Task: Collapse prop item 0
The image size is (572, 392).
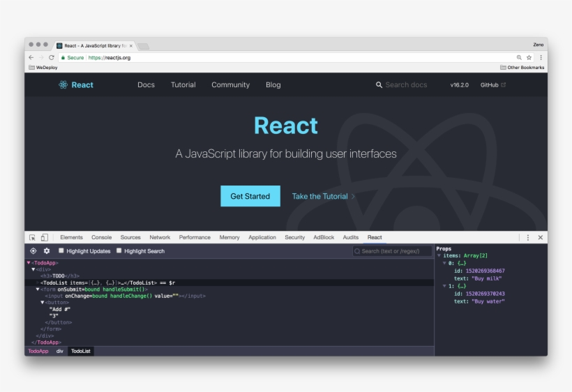Action: (x=444, y=263)
